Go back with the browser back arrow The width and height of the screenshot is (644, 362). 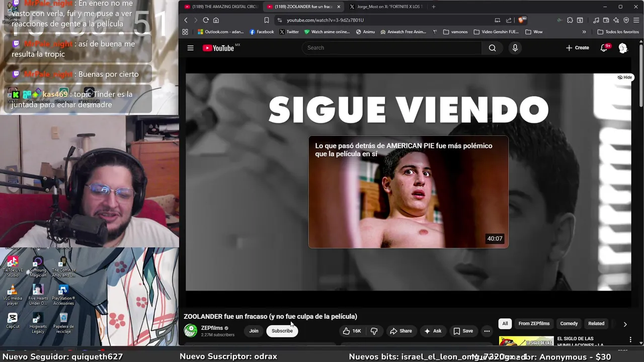click(186, 20)
